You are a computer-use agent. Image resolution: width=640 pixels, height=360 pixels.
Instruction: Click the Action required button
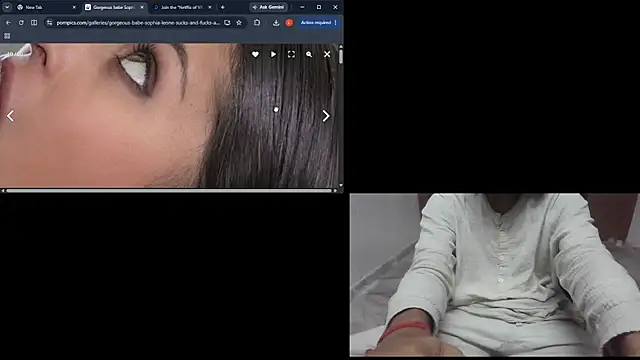pos(318,22)
